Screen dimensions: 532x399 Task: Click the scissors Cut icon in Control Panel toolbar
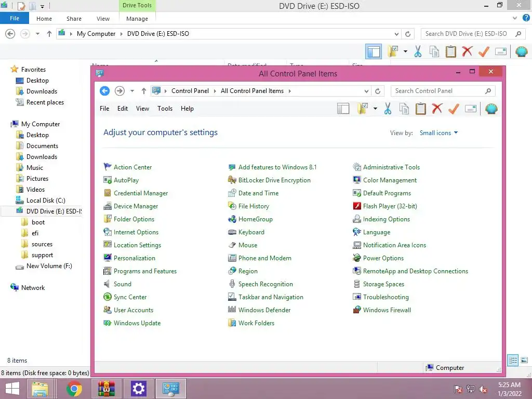point(388,109)
